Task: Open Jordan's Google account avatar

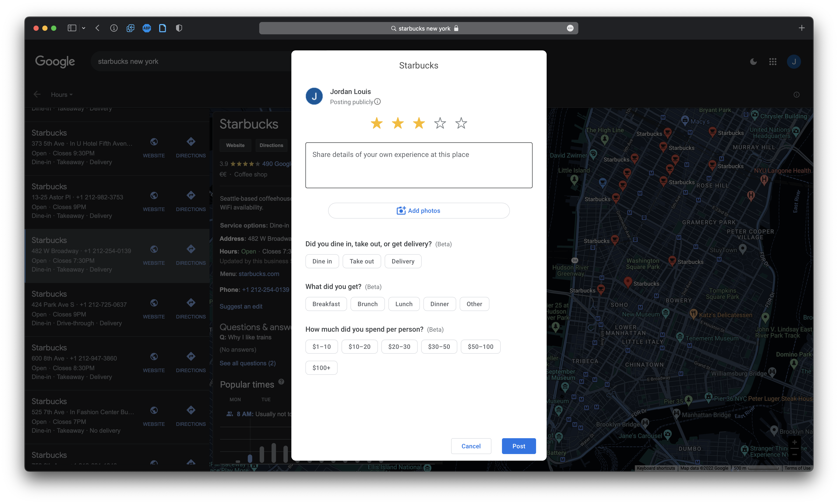Action: coord(794,61)
